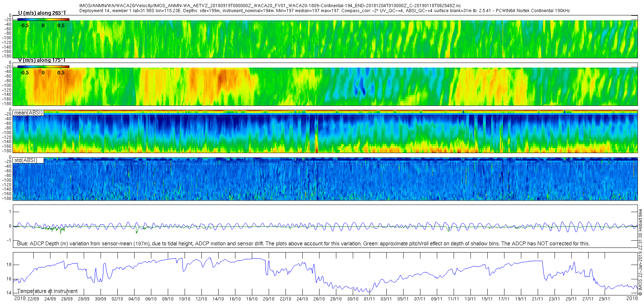Click the 'U (m/s) along 265°T' title
Screen dimensions: 644x304
[42, 13]
